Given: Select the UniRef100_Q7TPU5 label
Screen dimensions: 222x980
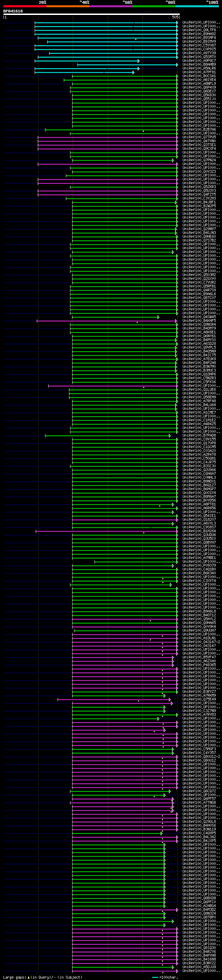Looking at the screenshot, I should pos(199,137).
